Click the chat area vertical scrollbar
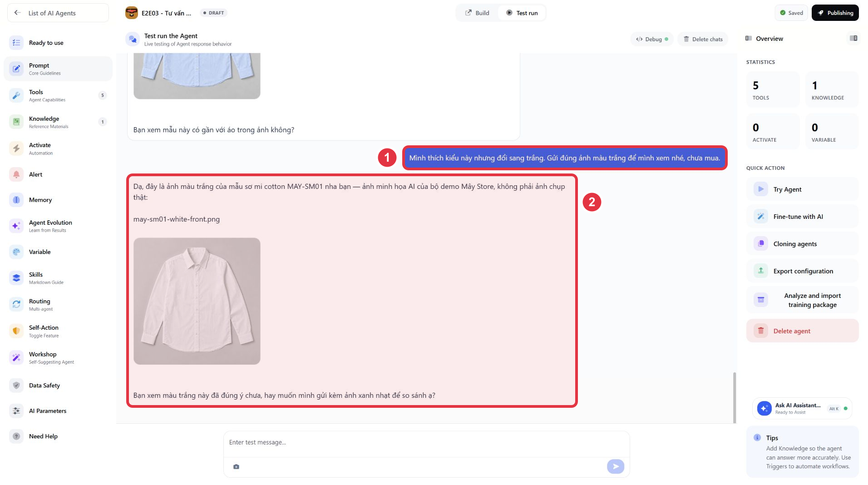The height and width of the screenshot is (485, 868). coord(734,397)
